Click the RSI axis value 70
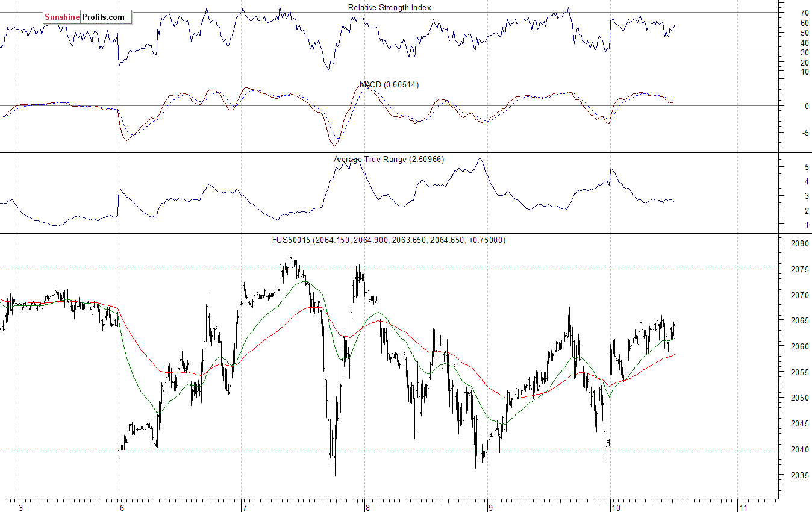This screenshot has height=512, width=812. pos(804,13)
